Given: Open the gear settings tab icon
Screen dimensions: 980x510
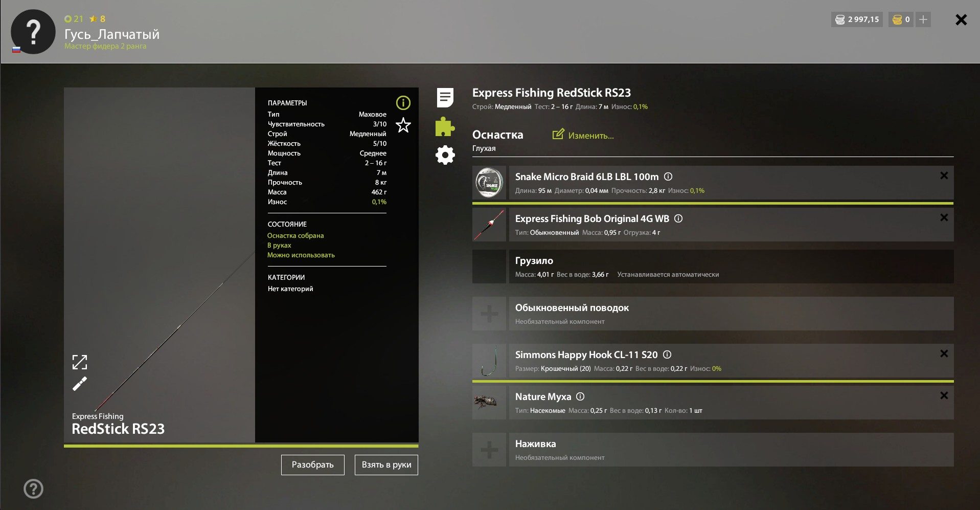Looking at the screenshot, I should 445,154.
